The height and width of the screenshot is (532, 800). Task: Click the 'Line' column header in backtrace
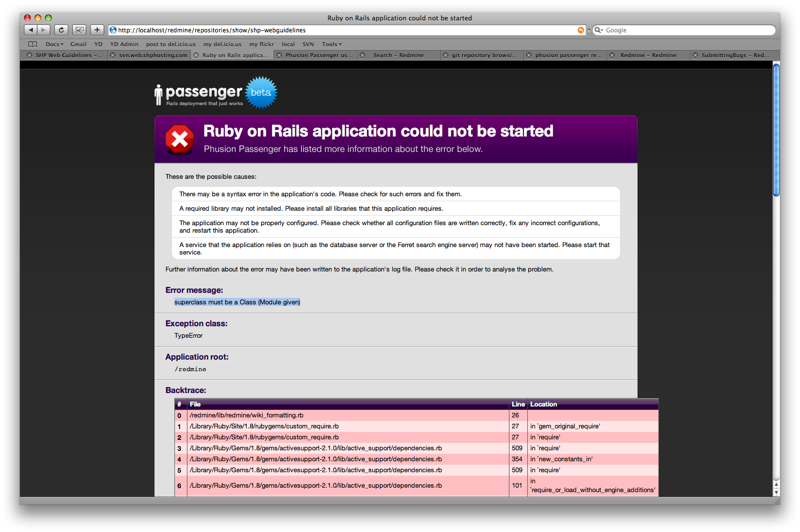pyautogui.click(x=518, y=404)
